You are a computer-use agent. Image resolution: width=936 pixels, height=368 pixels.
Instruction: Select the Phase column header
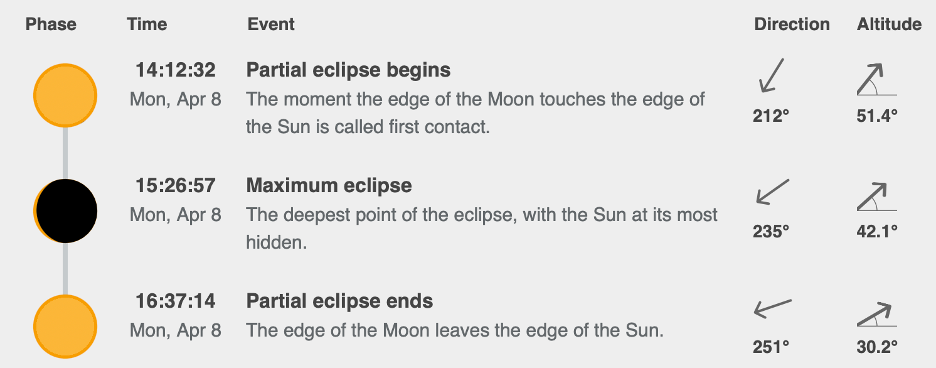pos(51,24)
